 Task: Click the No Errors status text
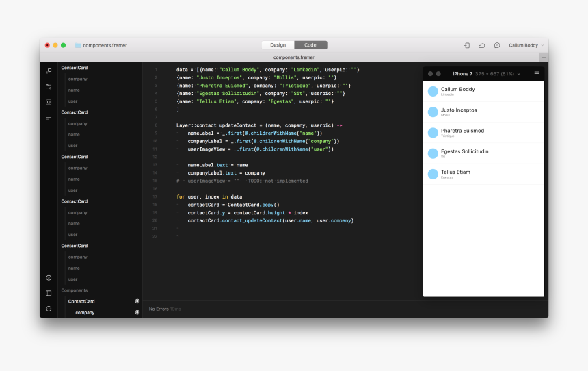[x=159, y=309]
